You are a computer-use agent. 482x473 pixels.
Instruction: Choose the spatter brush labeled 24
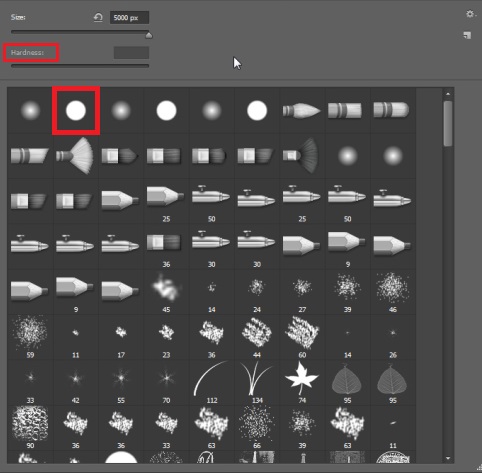pos(256,291)
